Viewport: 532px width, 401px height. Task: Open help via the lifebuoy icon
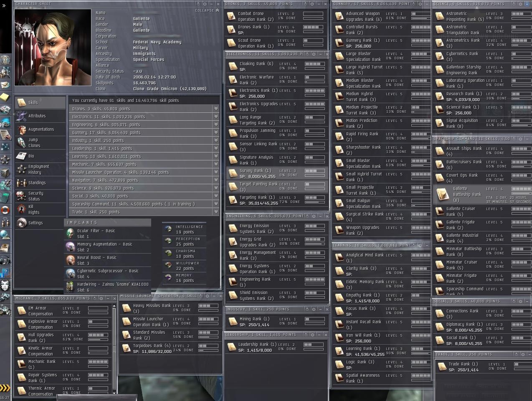pyautogui.click(x=5, y=210)
